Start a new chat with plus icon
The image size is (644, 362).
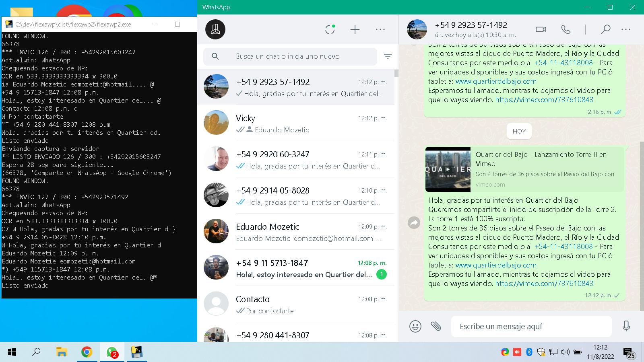pos(355,29)
